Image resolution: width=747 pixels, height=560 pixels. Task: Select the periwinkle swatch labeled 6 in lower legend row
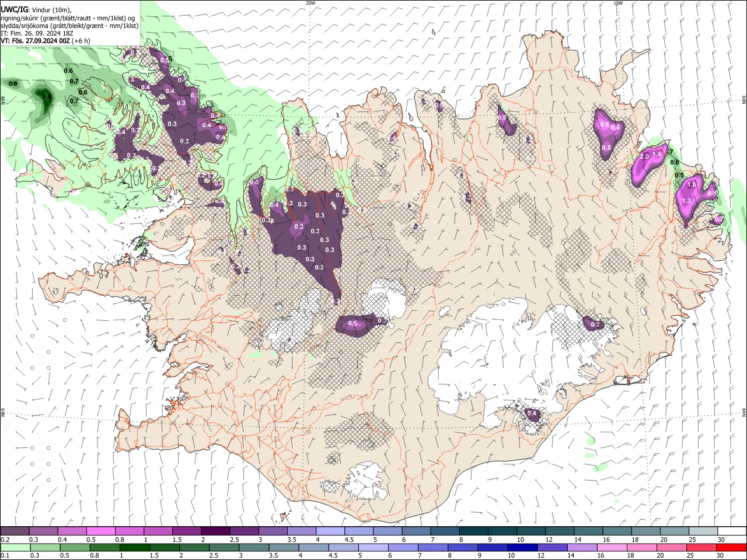coord(403,547)
